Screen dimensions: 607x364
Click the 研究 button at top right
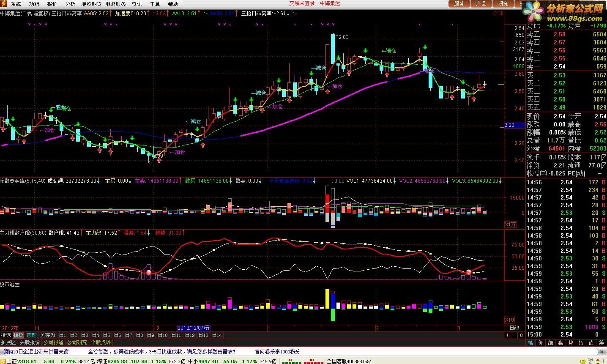click(x=503, y=3)
